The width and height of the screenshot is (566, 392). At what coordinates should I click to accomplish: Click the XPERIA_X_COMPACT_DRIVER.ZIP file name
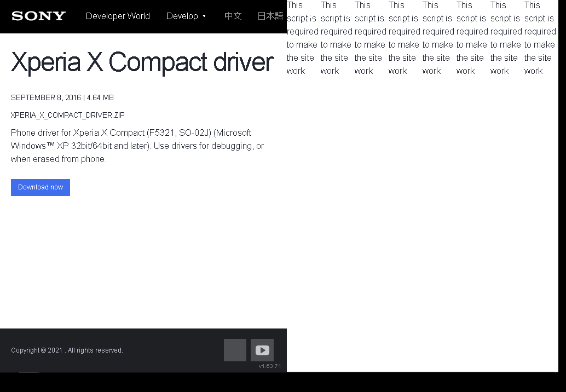point(68,115)
